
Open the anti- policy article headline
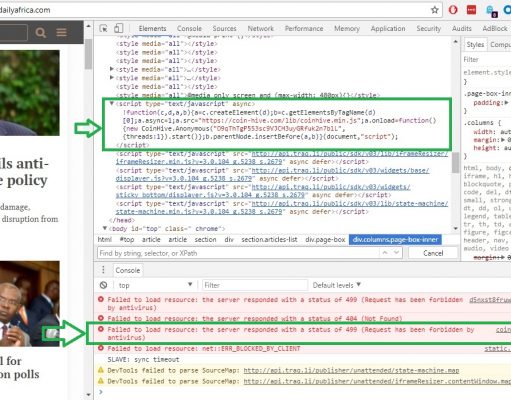24,172
